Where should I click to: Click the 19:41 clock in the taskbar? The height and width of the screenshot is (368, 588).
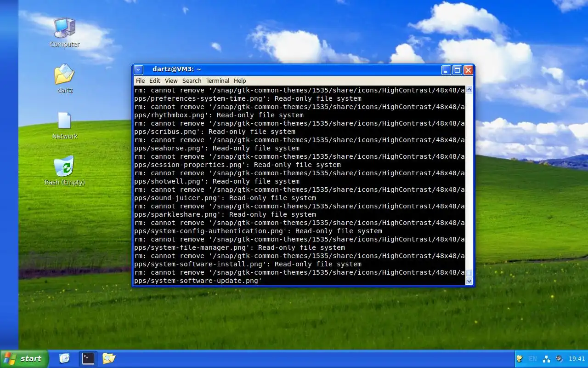click(577, 359)
